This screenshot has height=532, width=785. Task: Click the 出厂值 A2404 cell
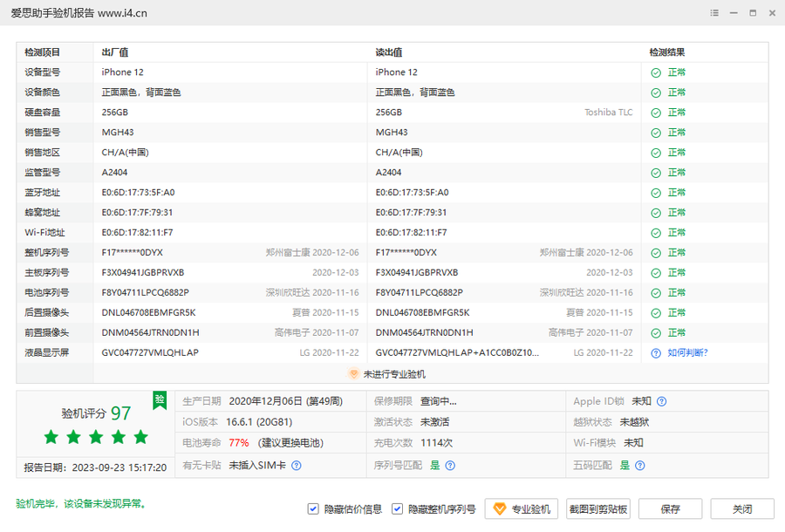(x=114, y=172)
